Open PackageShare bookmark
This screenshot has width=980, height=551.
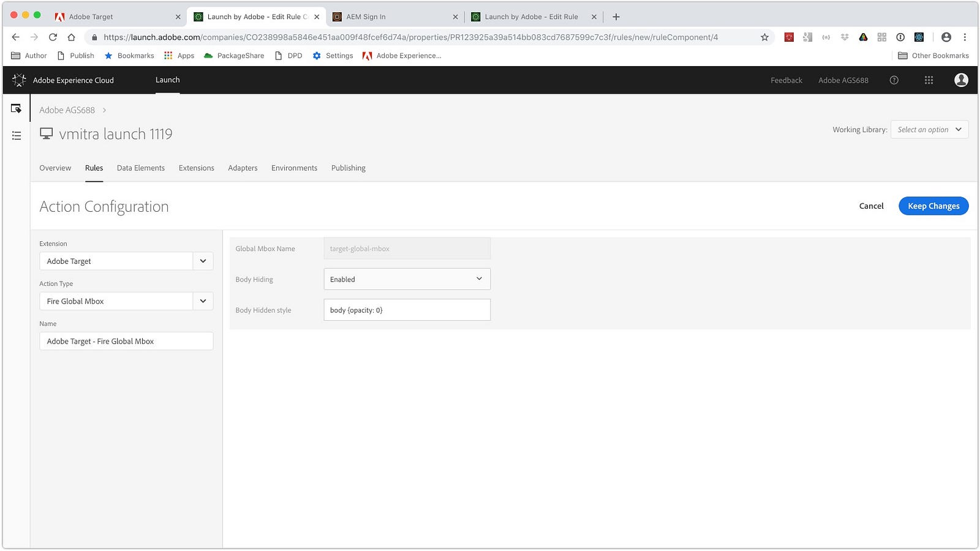[x=234, y=56]
